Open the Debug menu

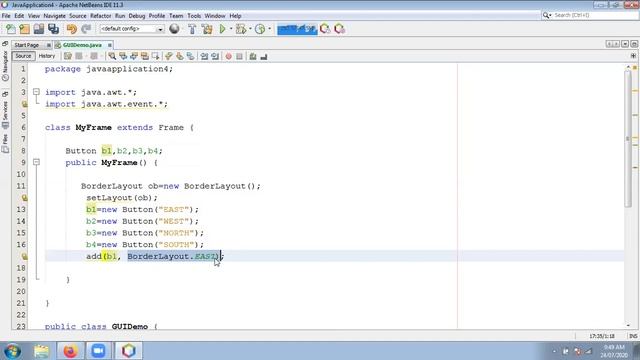(137, 16)
